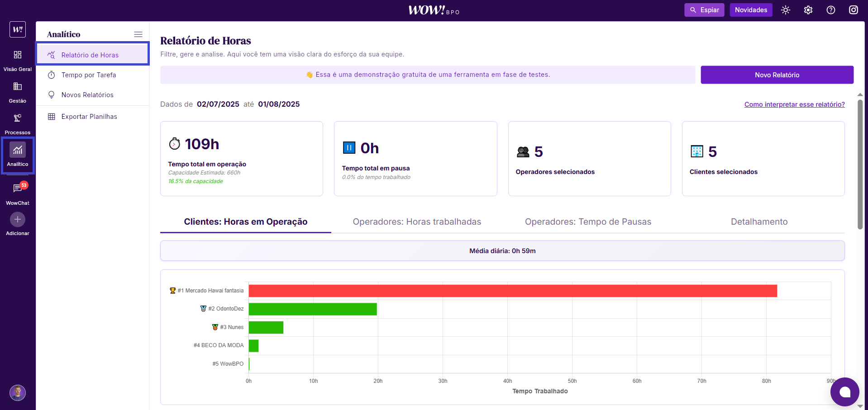Open user profile avatar
The height and width of the screenshot is (410, 868).
(x=18, y=393)
